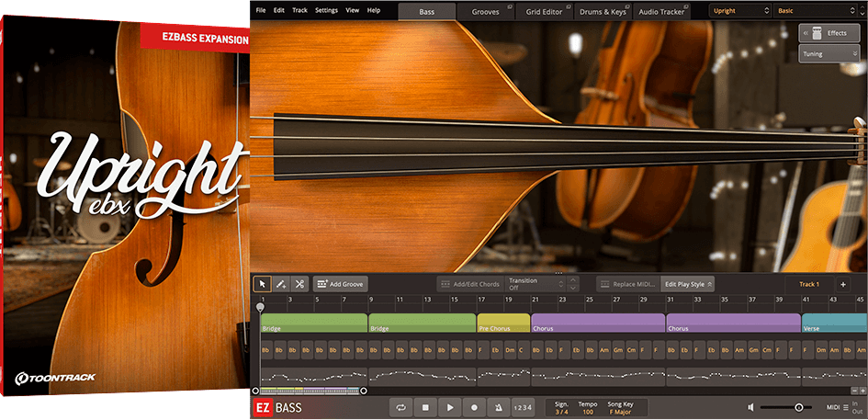Screen dimensions: 868x420
Task: Open the Upright library dropdown
Action: pos(740,10)
